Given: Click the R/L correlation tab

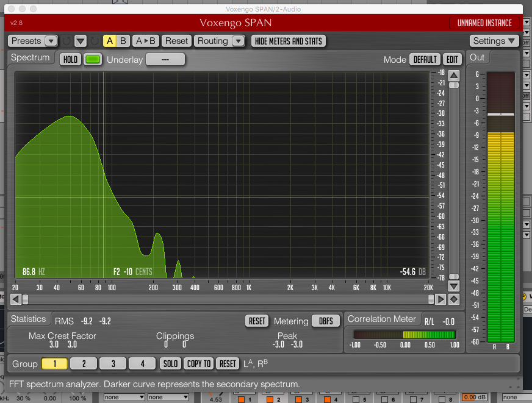Looking at the screenshot, I should (429, 322).
